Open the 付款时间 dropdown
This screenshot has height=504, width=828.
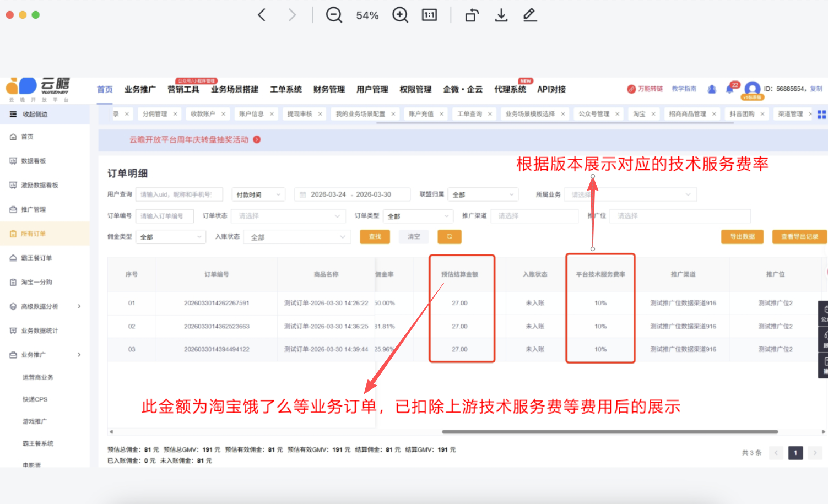click(x=258, y=194)
